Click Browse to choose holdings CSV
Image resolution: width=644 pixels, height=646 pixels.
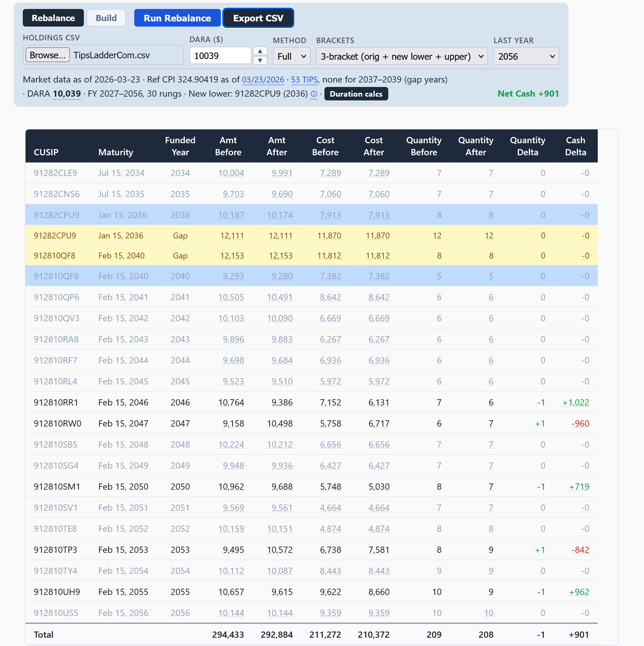click(x=48, y=55)
